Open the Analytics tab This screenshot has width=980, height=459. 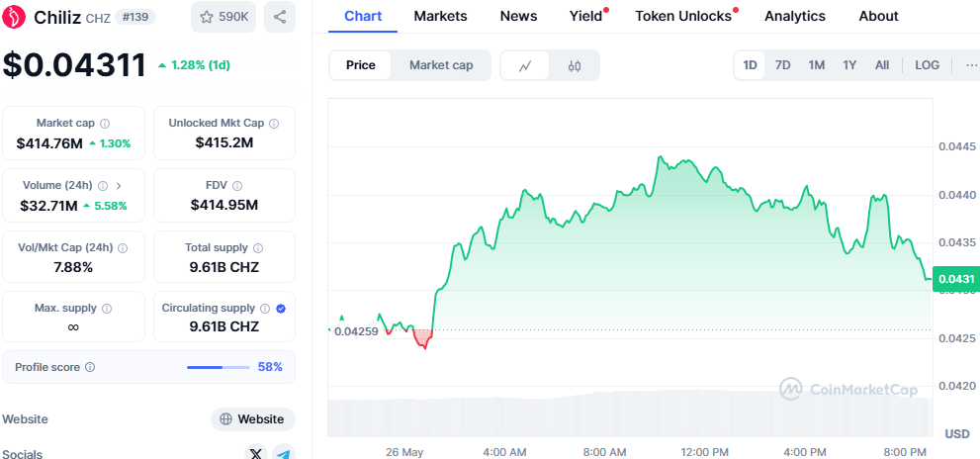pos(795,16)
